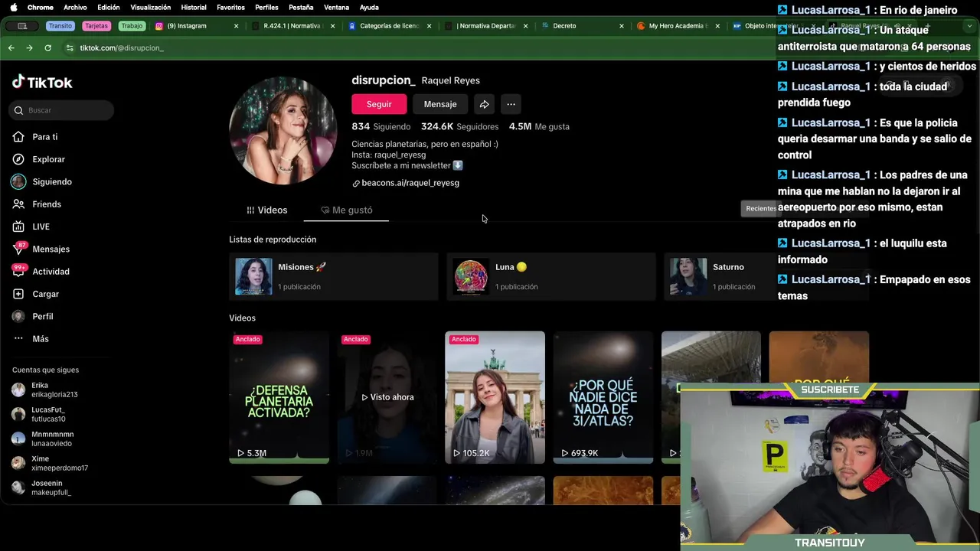Follow disrupcion_ with Seguir button

(379, 104)
